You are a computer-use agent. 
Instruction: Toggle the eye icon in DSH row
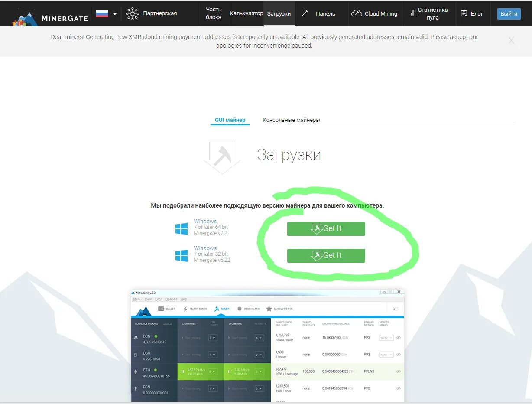(x=399, y=355)
